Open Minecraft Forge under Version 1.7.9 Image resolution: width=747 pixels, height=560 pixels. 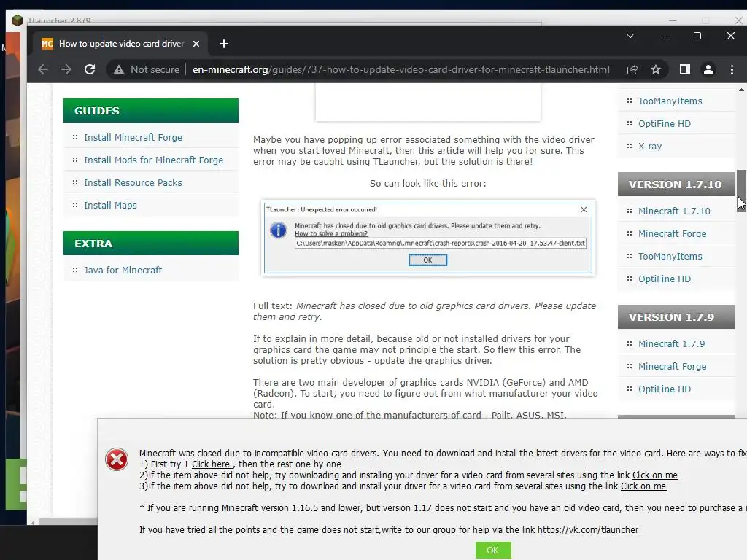coord(672,367)
